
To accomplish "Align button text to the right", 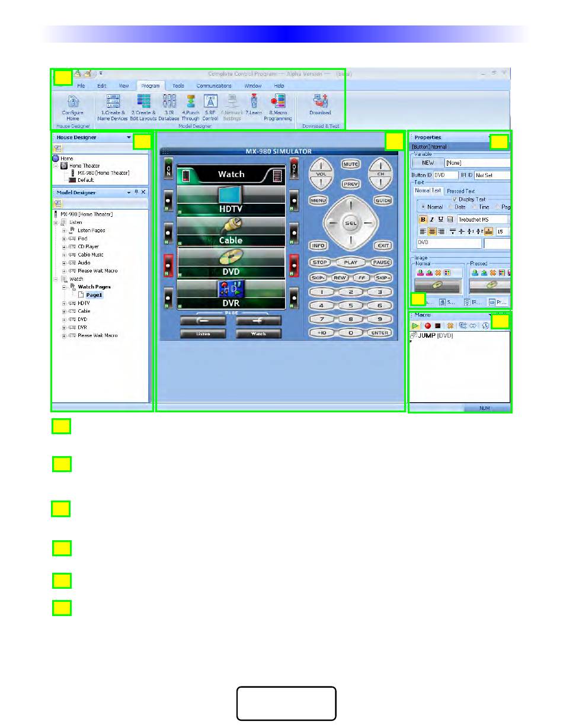I will pyautogui.click(x=441, y=232).
